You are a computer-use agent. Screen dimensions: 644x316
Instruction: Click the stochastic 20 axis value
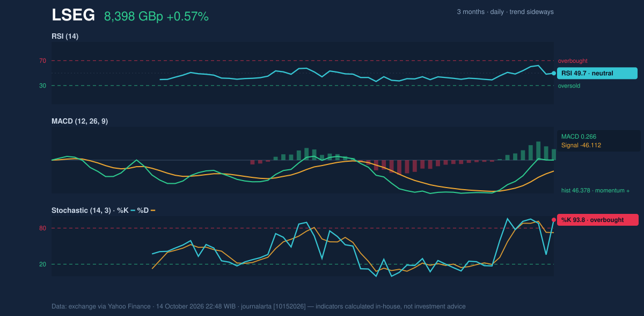43,264
